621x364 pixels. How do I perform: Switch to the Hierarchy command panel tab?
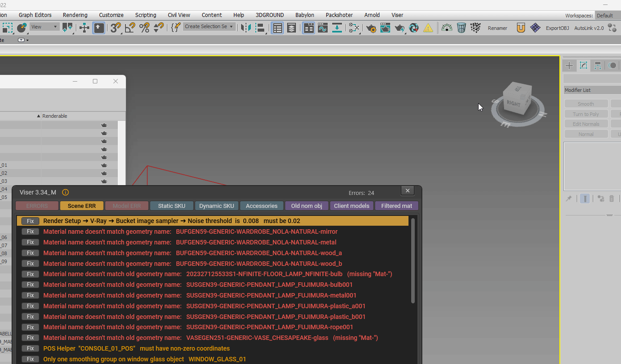pyautogui.click(x=598, y=66)
